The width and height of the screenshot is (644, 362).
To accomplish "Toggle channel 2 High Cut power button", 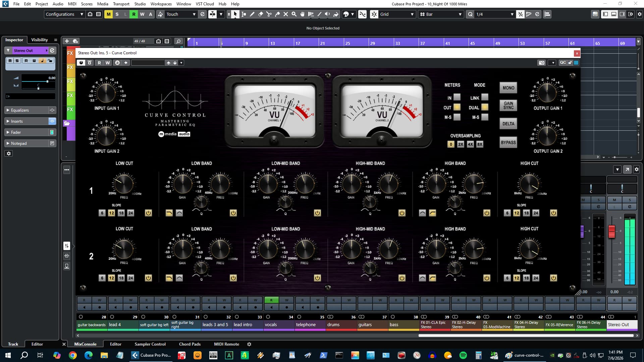I will tap(553, 278).
